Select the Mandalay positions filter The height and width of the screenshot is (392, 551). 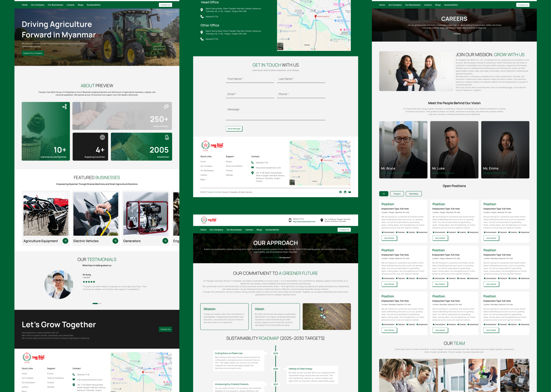[413, 194]
